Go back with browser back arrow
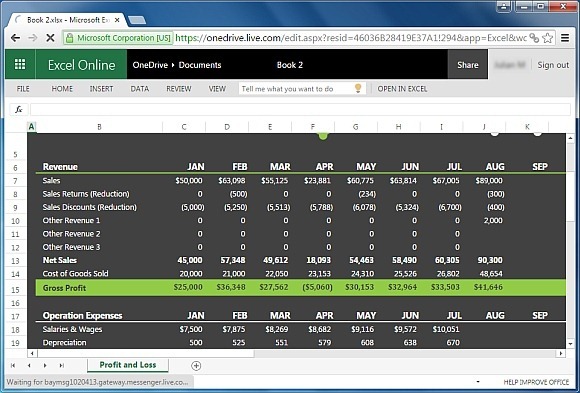This screenshot has width=580, height=393. 15,38
